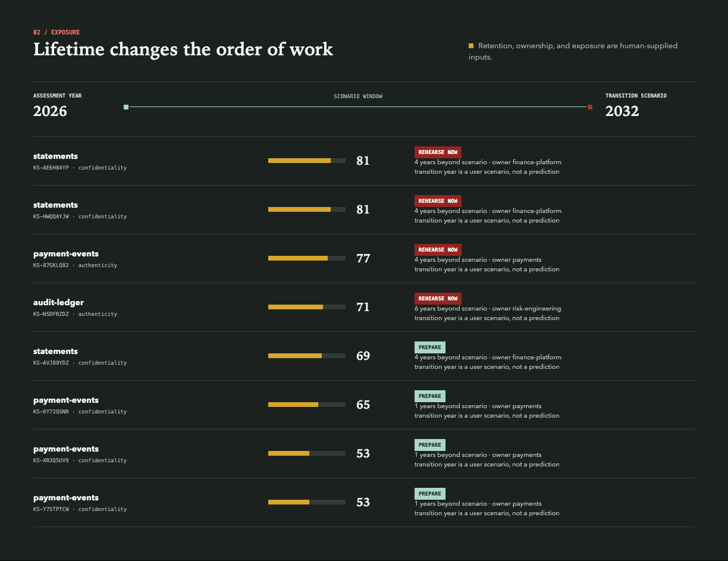The width and height of the screenshot is (728, 561).
Task: Click the 2026 assessment year value
Action: 50,111
